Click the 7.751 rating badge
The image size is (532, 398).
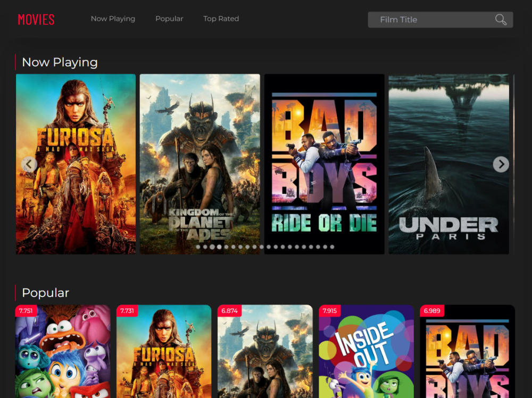click(26, 311)
